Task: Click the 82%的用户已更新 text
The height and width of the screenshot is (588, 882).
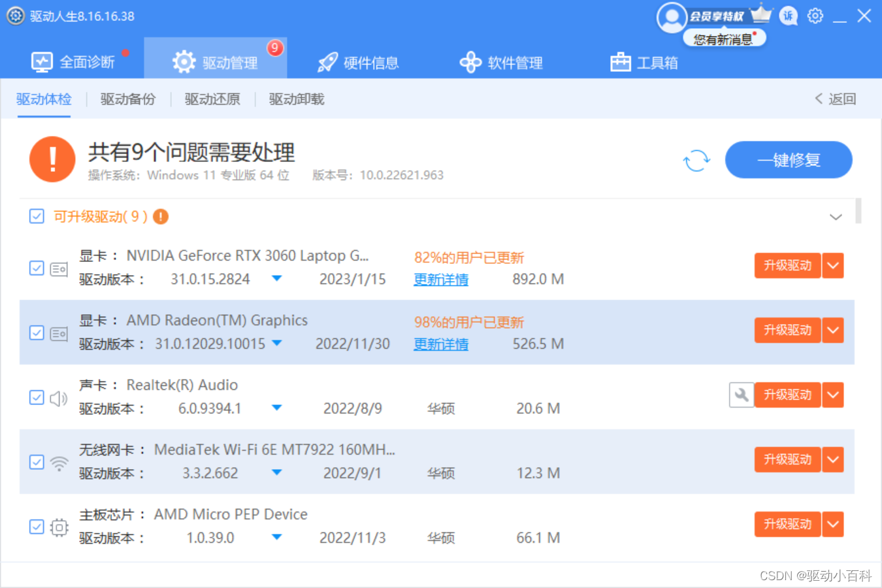Action: tap(469, 258)
